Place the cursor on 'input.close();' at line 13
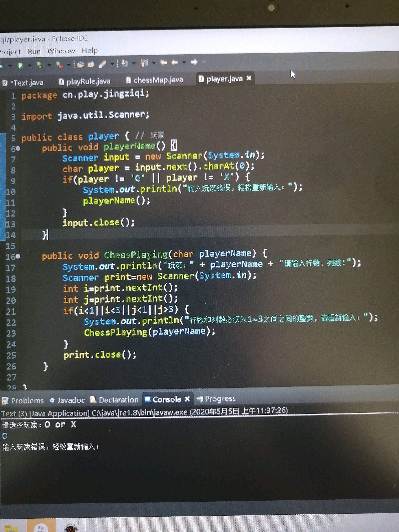Screen dimensions: 399x532 [99, 223]
